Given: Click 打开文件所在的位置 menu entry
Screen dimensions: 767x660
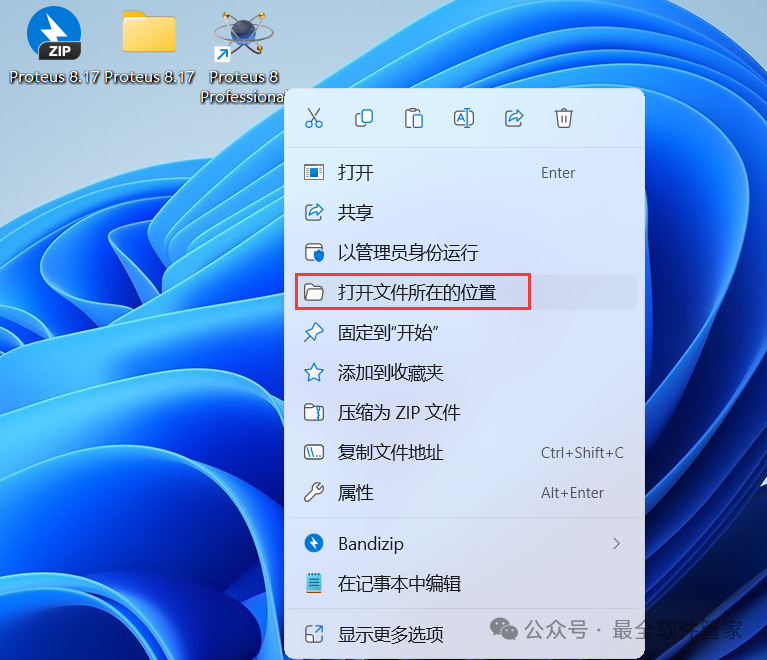Looking at the screenshot, I should [417, 293].
